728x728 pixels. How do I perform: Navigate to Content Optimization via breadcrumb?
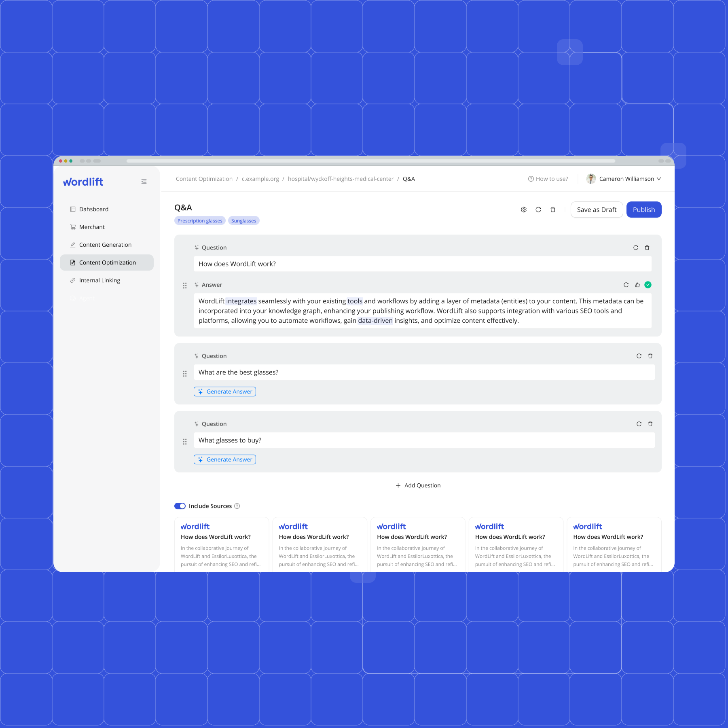coord(204,178)
